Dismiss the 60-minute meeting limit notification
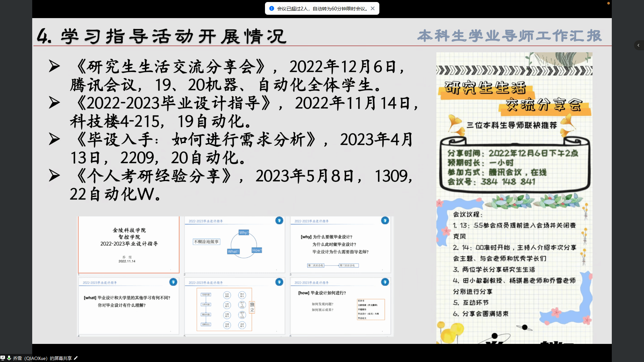Image resolution: width=644 pixels, height=362 pixels. pyautogui.click(x=373, y=8)
